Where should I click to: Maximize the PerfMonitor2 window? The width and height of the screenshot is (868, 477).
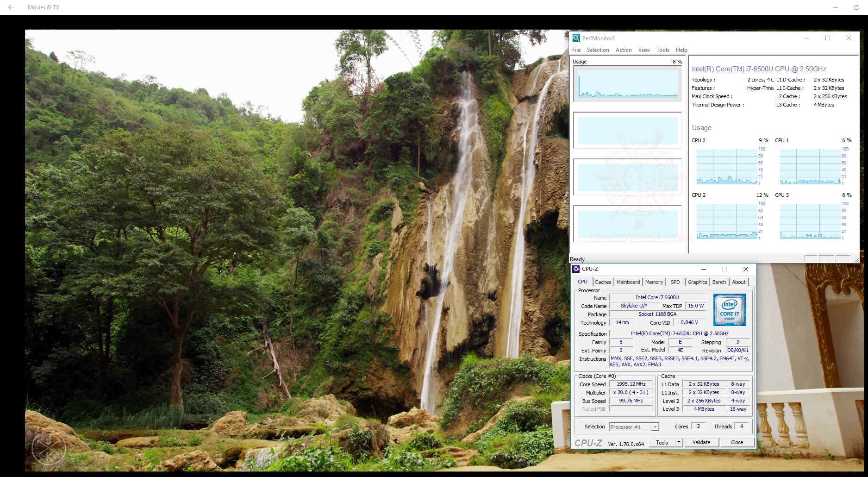[828, 38]
